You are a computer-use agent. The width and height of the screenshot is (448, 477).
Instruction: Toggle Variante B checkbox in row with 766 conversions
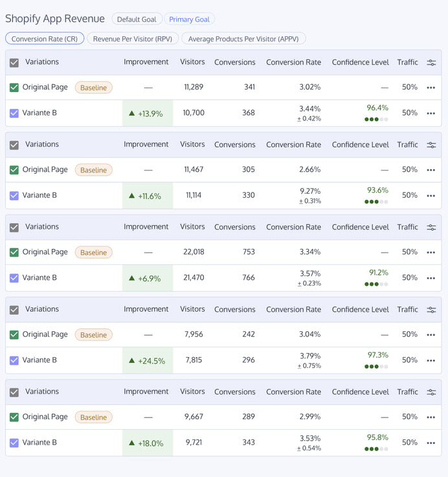[x=14, y=278]
